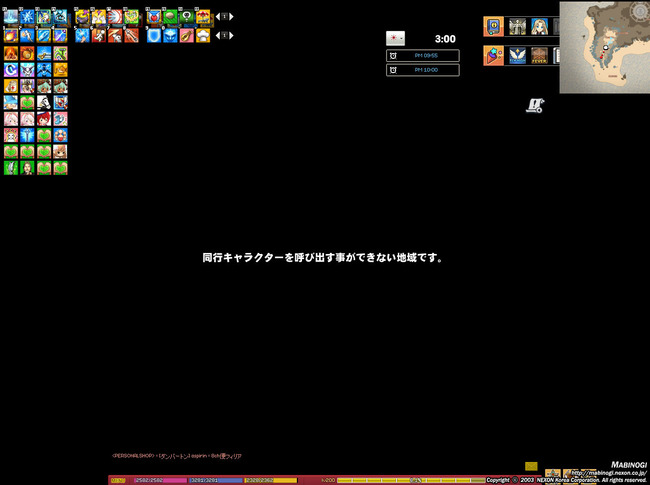This screenshot has height=485, width=650.
Task: Go to previous page of function-key hotbar
Action: 218,17
